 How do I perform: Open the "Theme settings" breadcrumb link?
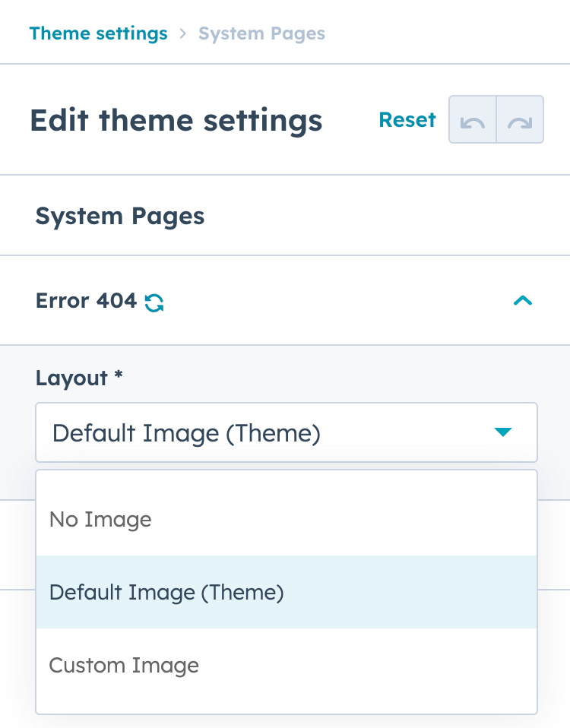pyautogui.click(x=98, y=33)
